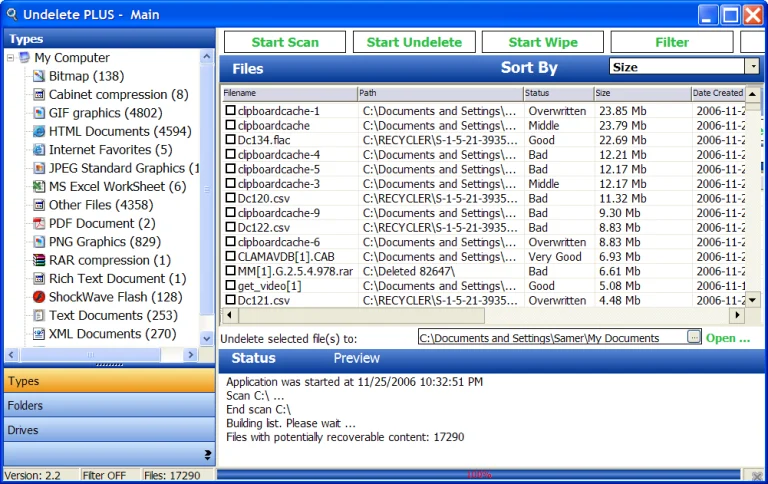Select the checkbox for CLAMAVDB[1].CAB
Screen dimensions: 768x484
tap(230, 256)
